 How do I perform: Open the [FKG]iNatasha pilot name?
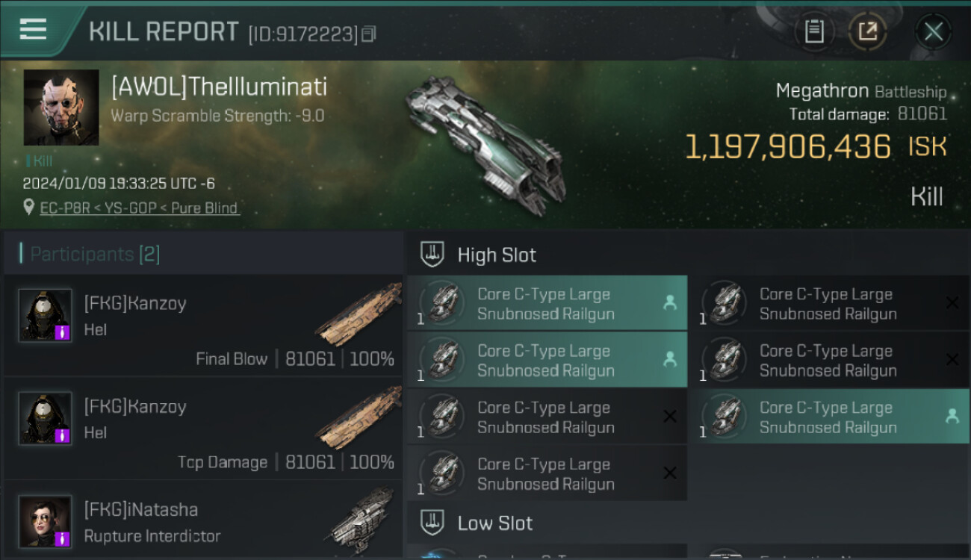tap(141, 510)
